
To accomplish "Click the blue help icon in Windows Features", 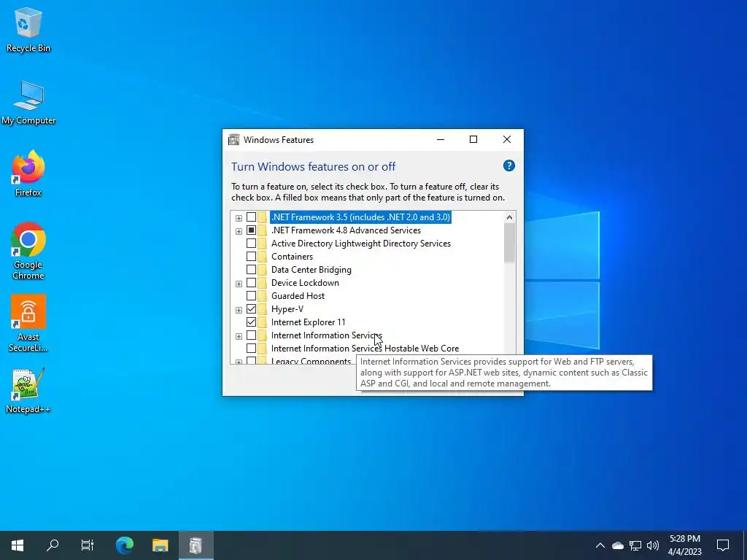I will point(508,166).
